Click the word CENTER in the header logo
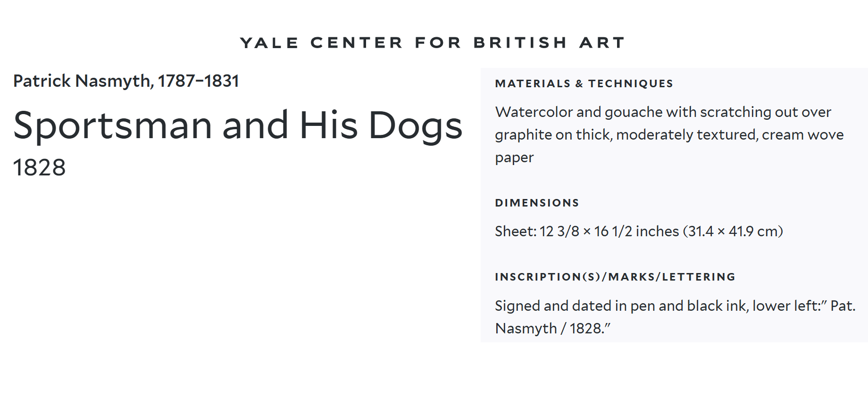 356,42
